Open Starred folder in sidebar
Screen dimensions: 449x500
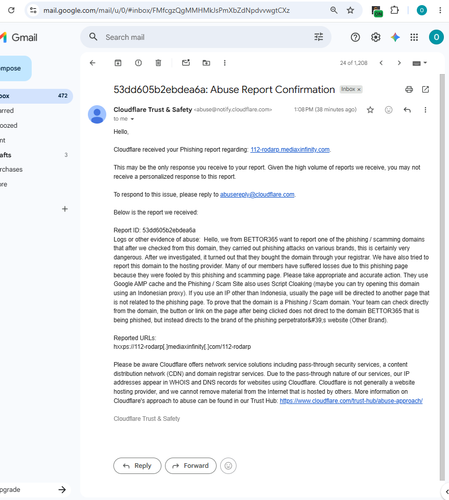(7, 111)
